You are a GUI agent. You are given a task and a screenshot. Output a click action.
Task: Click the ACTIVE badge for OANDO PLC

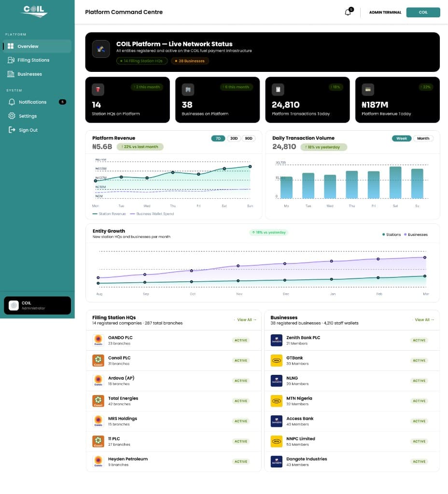[241, 340]
